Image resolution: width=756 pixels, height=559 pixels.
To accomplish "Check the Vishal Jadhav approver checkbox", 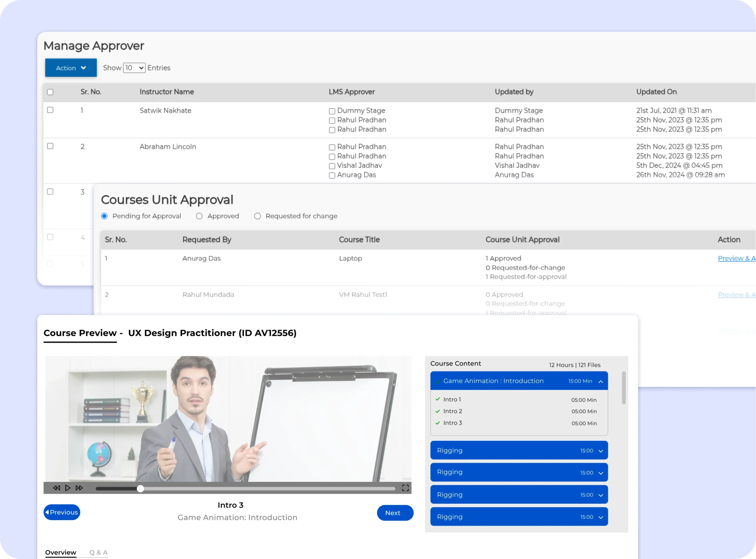I will (x=332, y=166).
